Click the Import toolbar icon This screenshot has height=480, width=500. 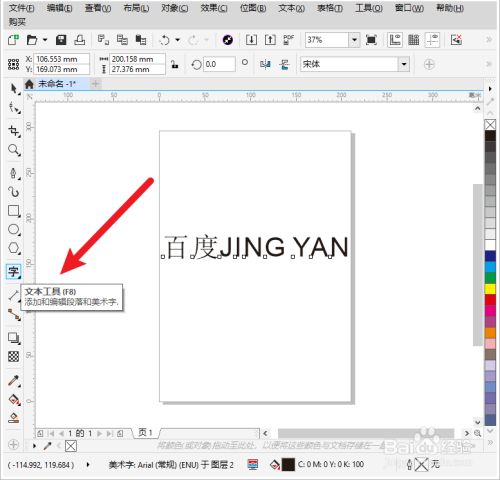251,40
